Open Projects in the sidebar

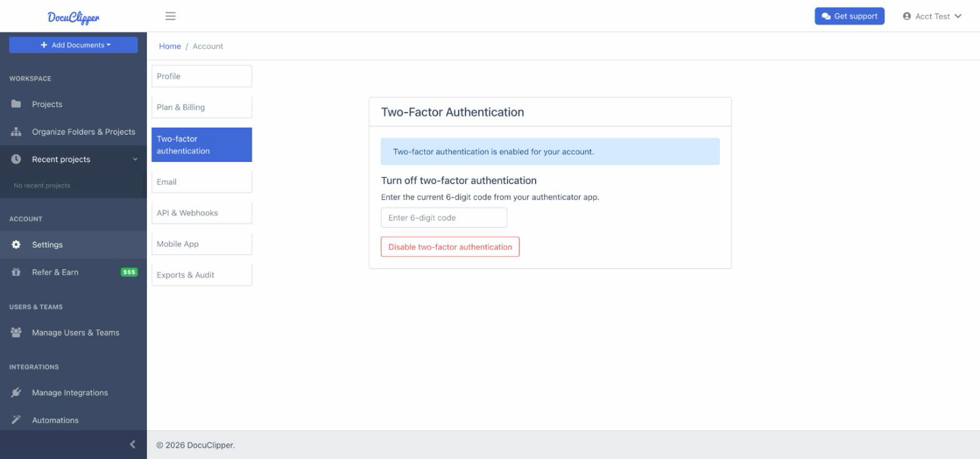[x=73, y=104]
